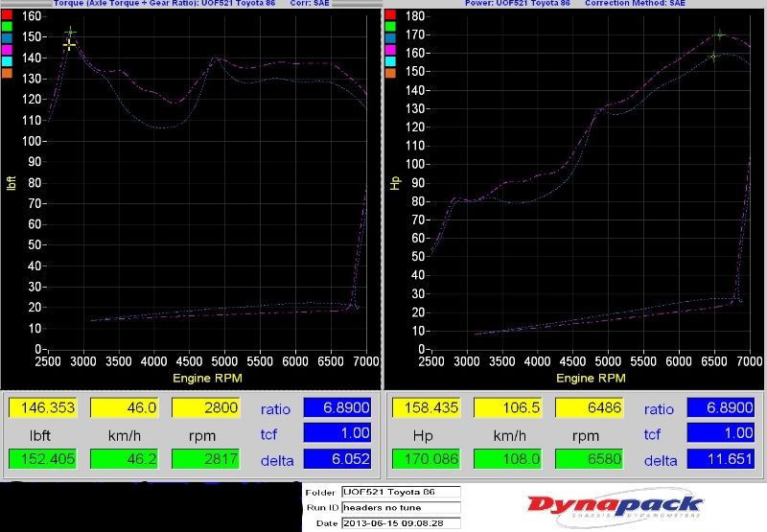Select magenta trace swatch on torque graph

8,51
